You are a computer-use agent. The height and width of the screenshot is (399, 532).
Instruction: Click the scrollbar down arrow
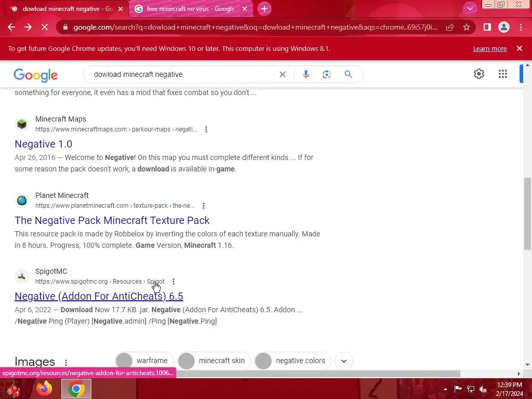pos(527,365)
